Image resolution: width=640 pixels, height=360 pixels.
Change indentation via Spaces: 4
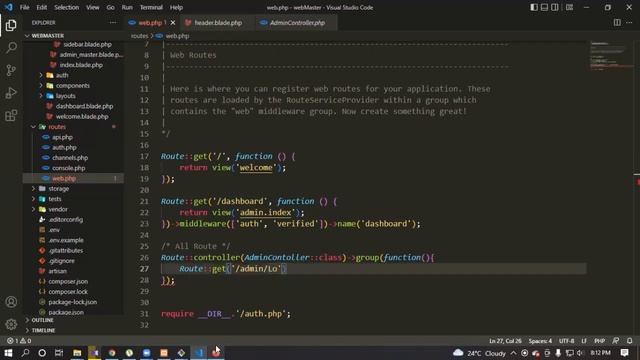[540, 341]
